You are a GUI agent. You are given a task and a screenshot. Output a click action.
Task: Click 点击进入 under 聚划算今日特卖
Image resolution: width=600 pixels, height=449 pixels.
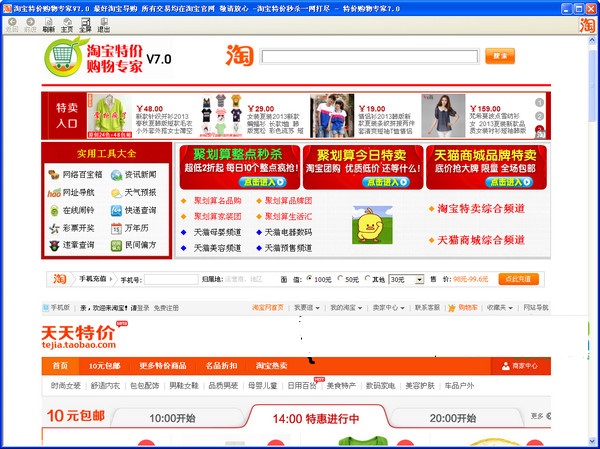pos(386,182)
